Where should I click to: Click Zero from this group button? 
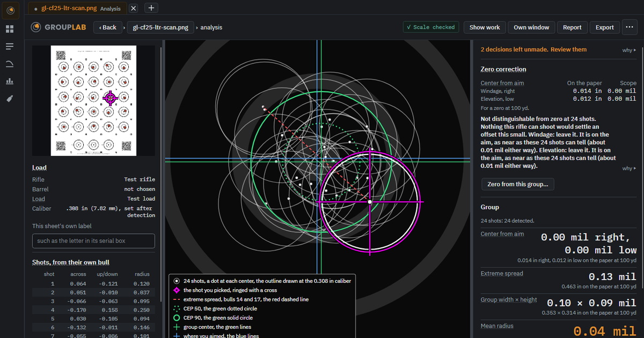(x=518, y=184)
